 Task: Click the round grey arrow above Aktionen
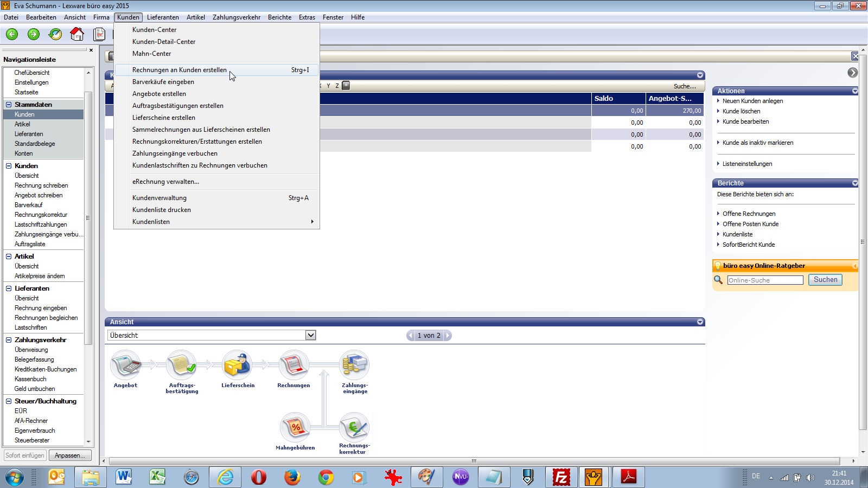(x=852, y=73)
